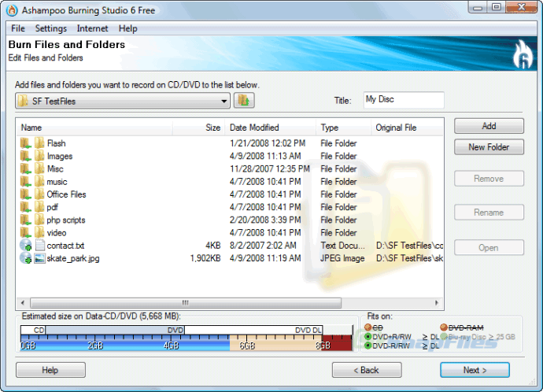Select the 4KB size cell
Image resolution: width=543 pixels, height=392 pixels.
[x=213, y=246]
